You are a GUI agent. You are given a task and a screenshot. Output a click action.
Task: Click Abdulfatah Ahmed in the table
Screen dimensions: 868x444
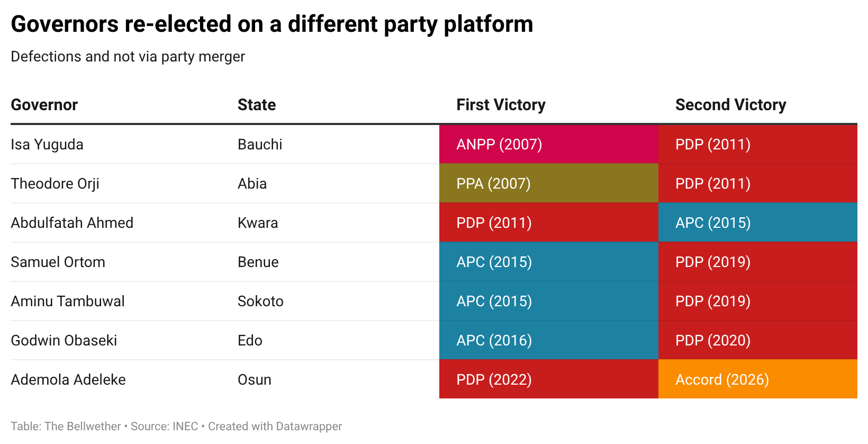click(x=72, y=223)
